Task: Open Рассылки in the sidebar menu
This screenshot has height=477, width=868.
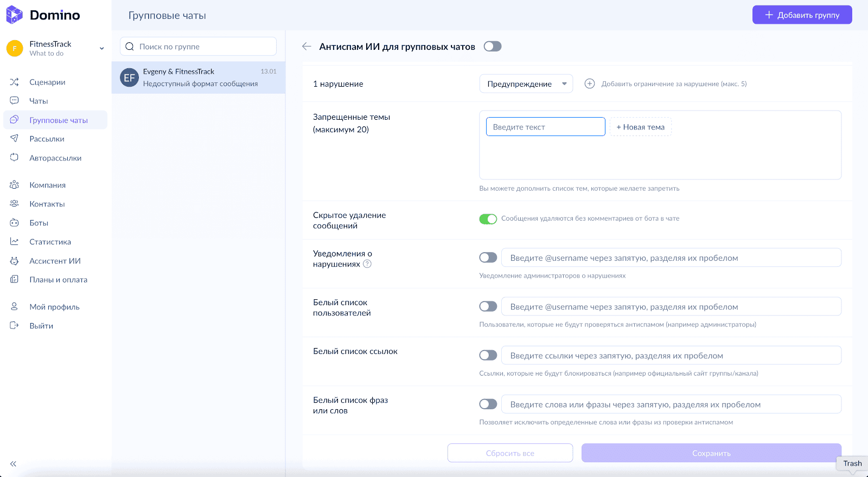Action: click(x=47, y=139)
